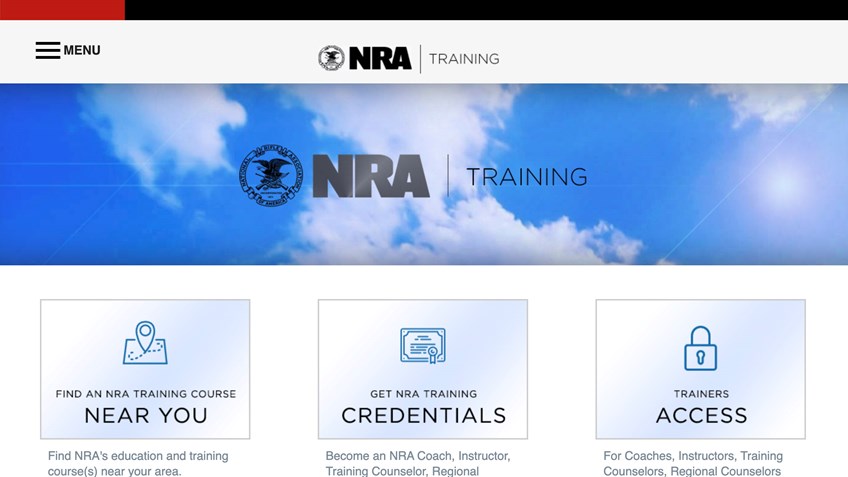848x477 pixels.
Task: Click the large eagle seal in banner
Action: (271, 175)
